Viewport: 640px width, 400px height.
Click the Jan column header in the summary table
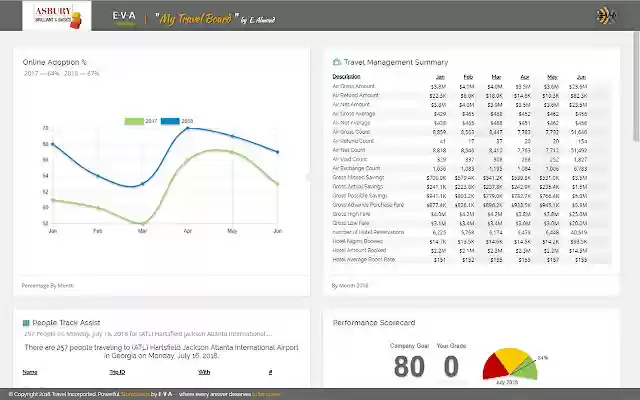pos(440,77)
